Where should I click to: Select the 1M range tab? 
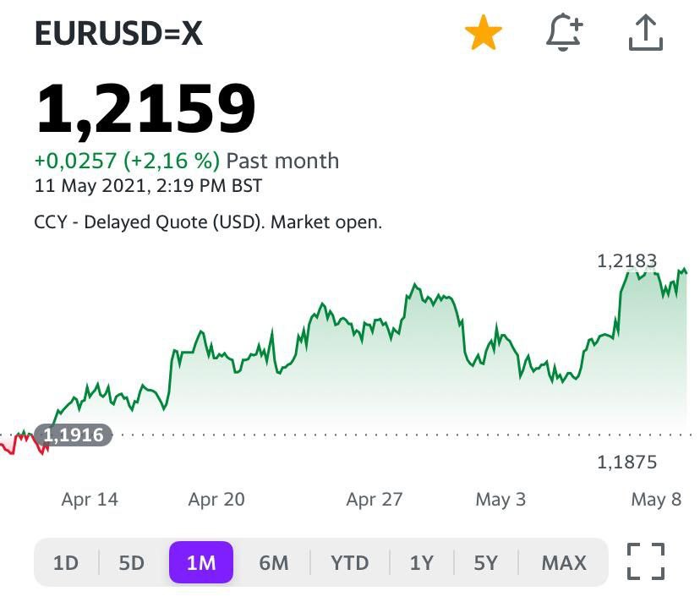click(x=201, y=563)
